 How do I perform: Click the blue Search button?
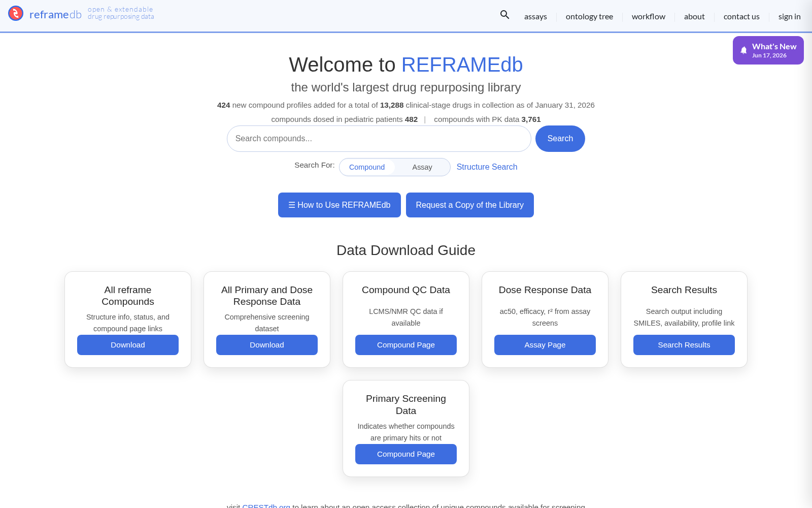(x=560, y=139)
